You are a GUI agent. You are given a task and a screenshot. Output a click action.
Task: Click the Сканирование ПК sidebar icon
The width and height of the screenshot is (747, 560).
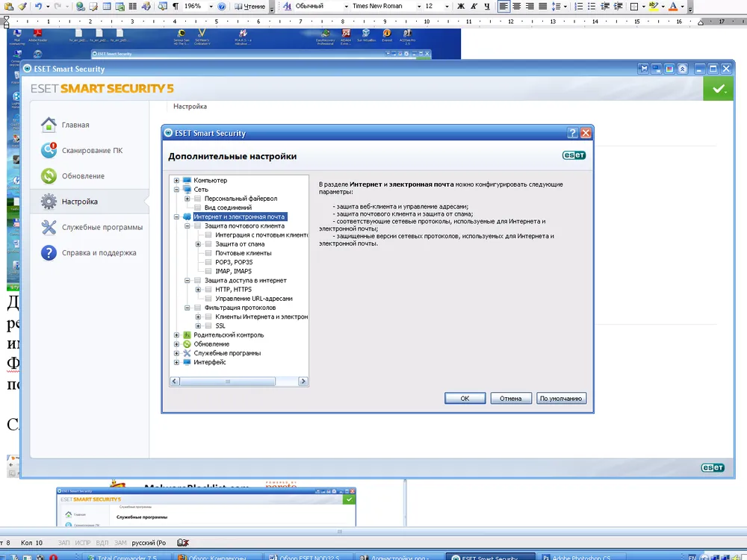coord(49,151)
